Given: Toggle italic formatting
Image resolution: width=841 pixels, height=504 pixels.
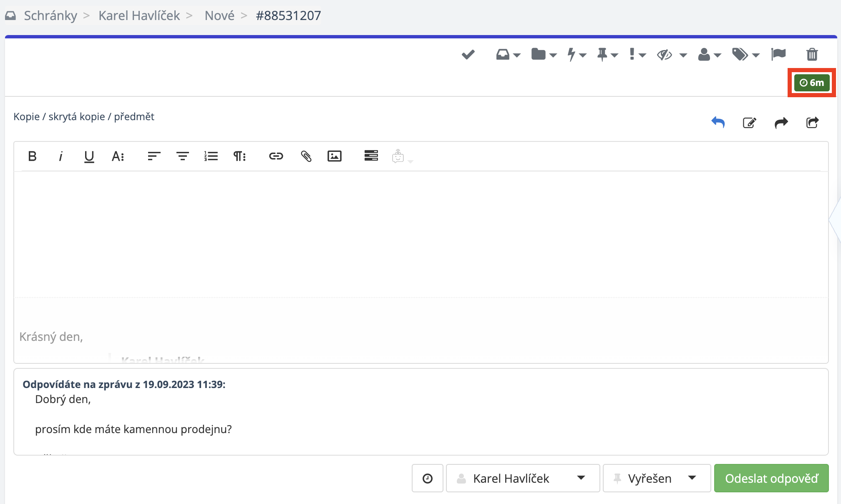Looking at the screenshot, I should 60,156.
